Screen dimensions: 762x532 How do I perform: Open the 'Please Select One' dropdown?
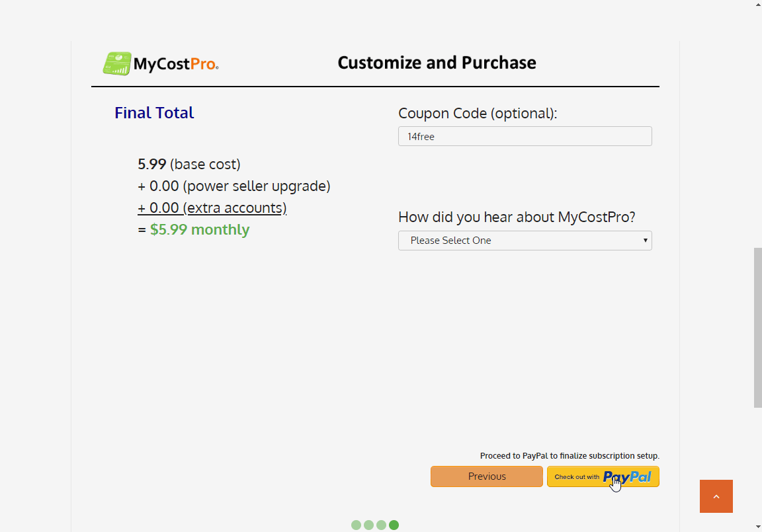pyautogui.click(x=525, y=241)
